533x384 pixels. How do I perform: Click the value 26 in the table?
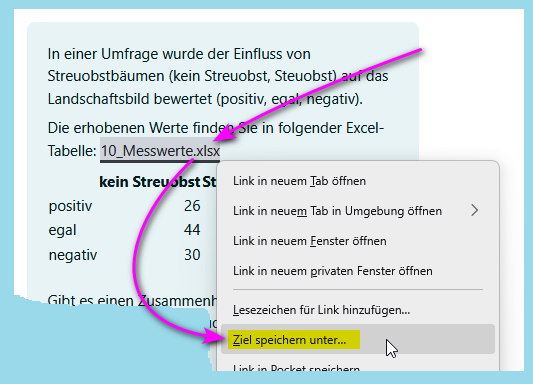192,206
